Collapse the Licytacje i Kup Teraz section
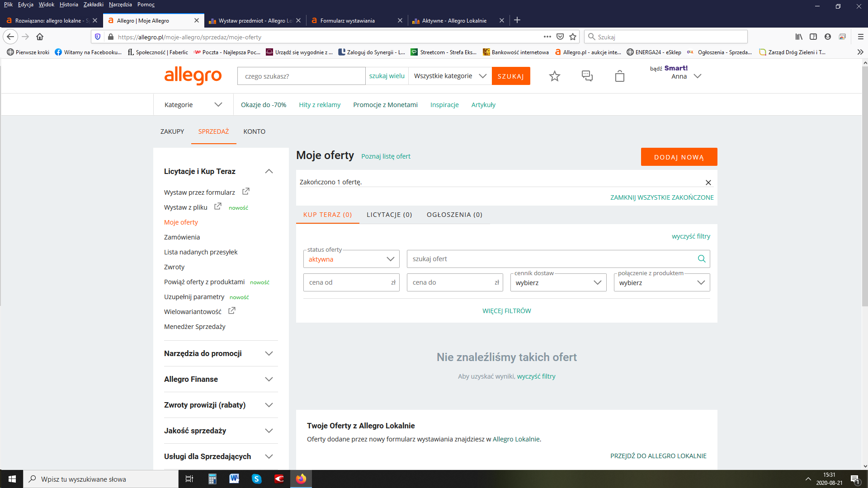868x488 pixels. (x=269, y=171)
